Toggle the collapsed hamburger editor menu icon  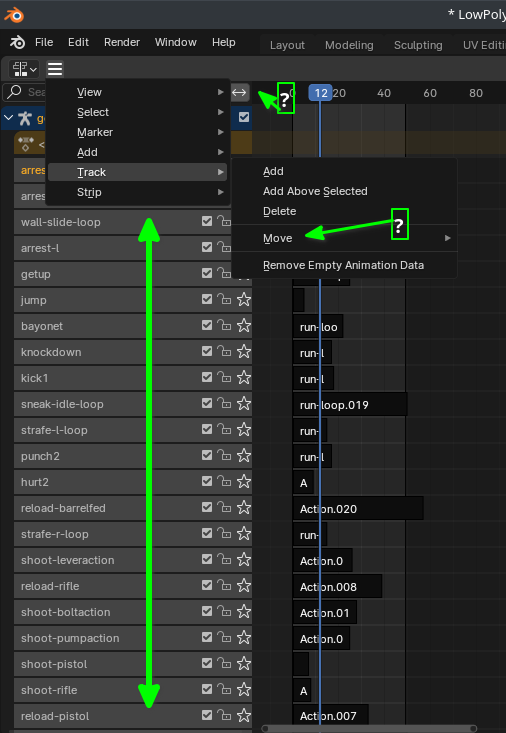coord(55,69)
